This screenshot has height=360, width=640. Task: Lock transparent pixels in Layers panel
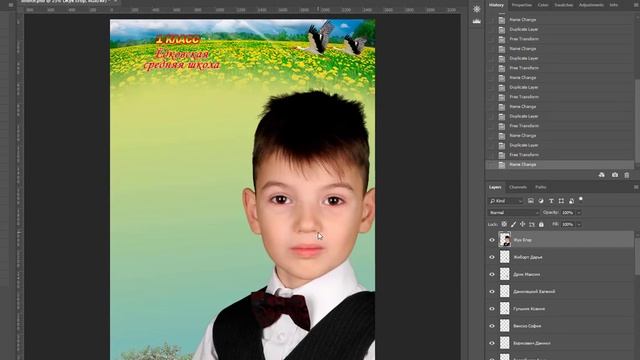coord(504,224)
